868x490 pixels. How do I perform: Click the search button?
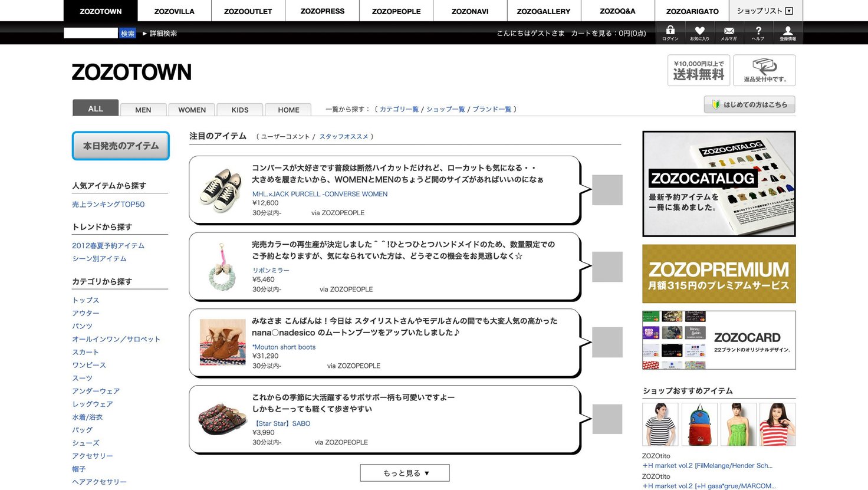pyautogui.click(x=127, y=34)
